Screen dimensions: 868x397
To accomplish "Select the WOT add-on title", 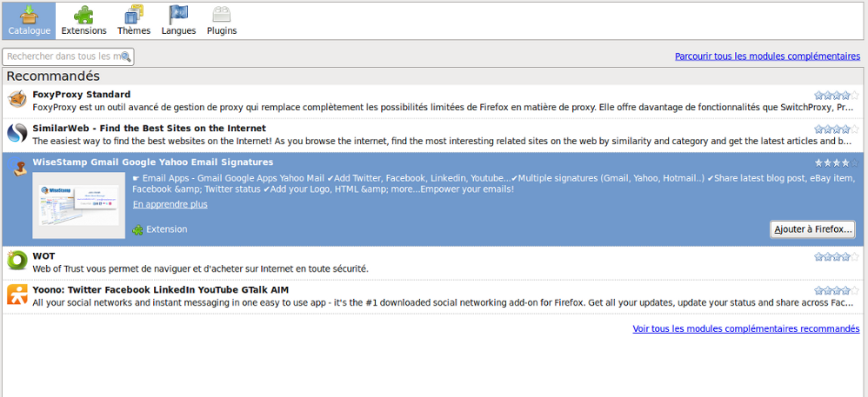I will (43, 256).
